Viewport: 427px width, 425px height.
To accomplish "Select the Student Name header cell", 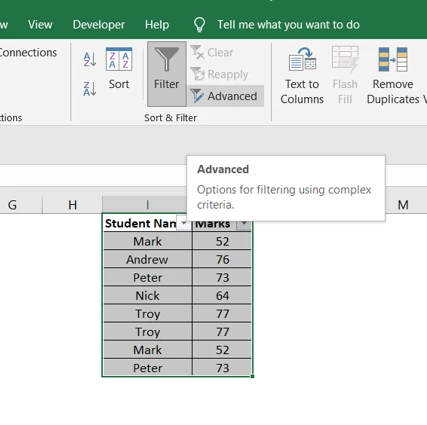I will 147,223.
